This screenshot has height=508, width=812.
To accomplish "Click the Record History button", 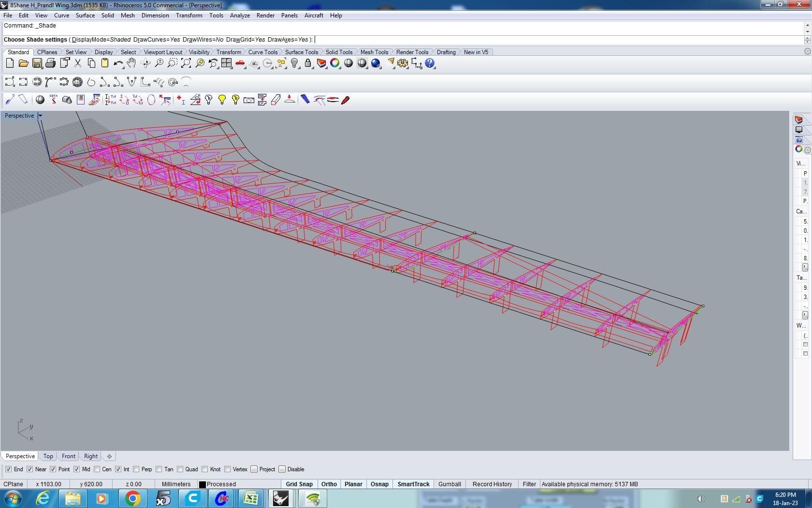I will (492, 484).
